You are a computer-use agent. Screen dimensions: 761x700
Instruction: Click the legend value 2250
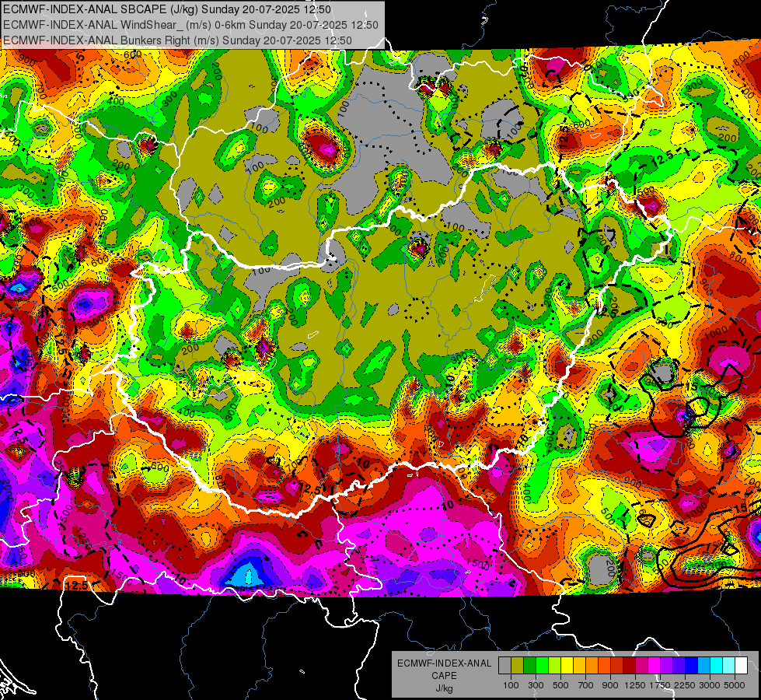[686, 685]
